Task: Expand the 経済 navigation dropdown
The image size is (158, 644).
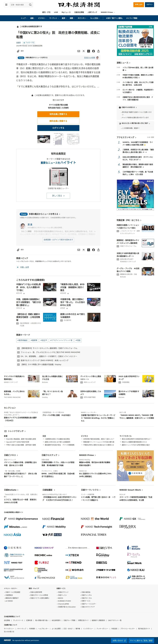Action: click(x=64, y=18)
